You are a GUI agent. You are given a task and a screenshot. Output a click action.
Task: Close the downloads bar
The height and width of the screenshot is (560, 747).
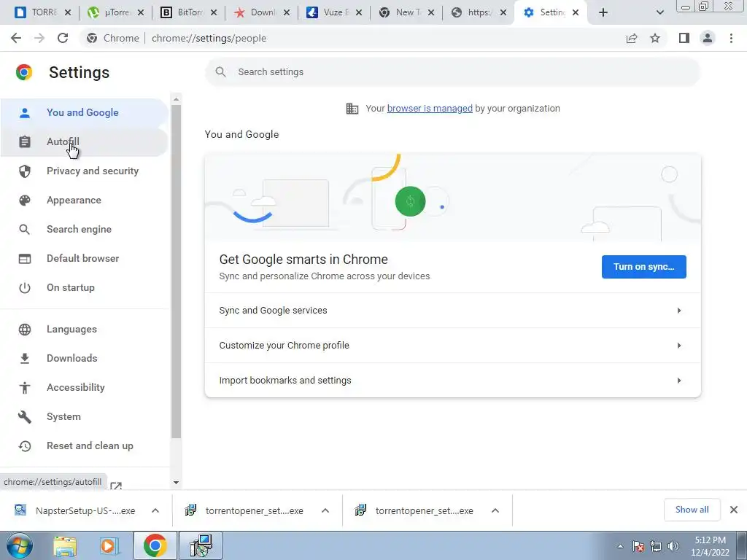734,510
